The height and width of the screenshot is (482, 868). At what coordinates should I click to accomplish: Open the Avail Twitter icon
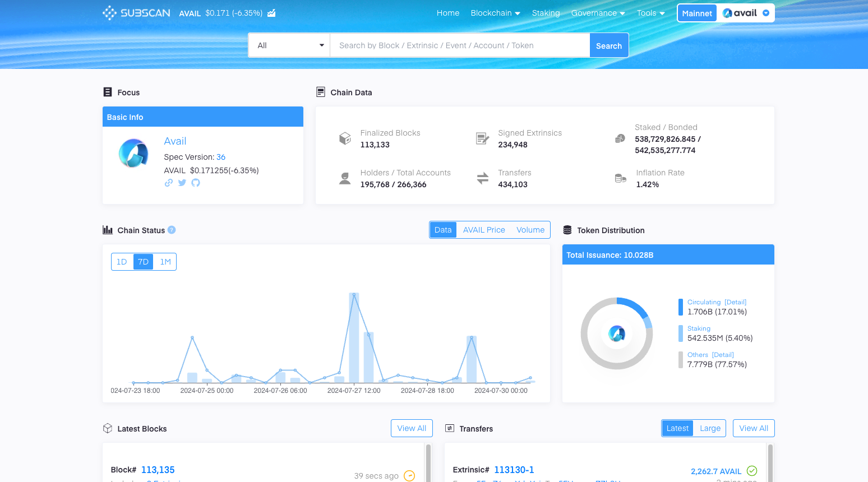[x=182, y=183]
